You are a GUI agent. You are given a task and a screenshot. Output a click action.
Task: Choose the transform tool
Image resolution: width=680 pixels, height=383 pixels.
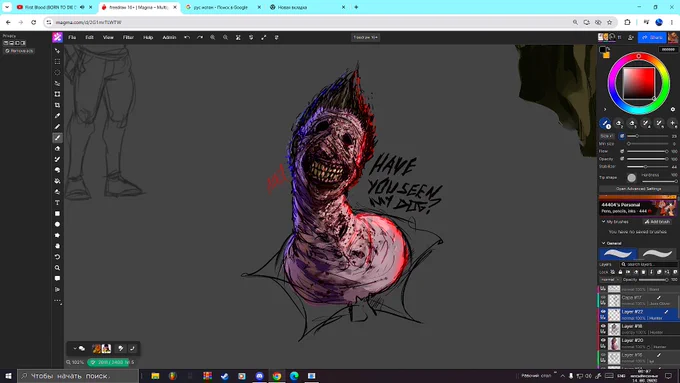(57, 94)
